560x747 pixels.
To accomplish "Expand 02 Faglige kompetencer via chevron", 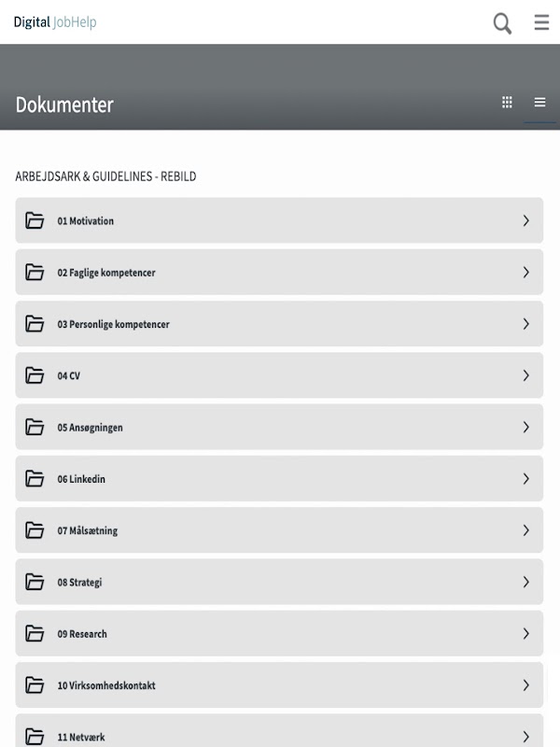I will 525,272.
